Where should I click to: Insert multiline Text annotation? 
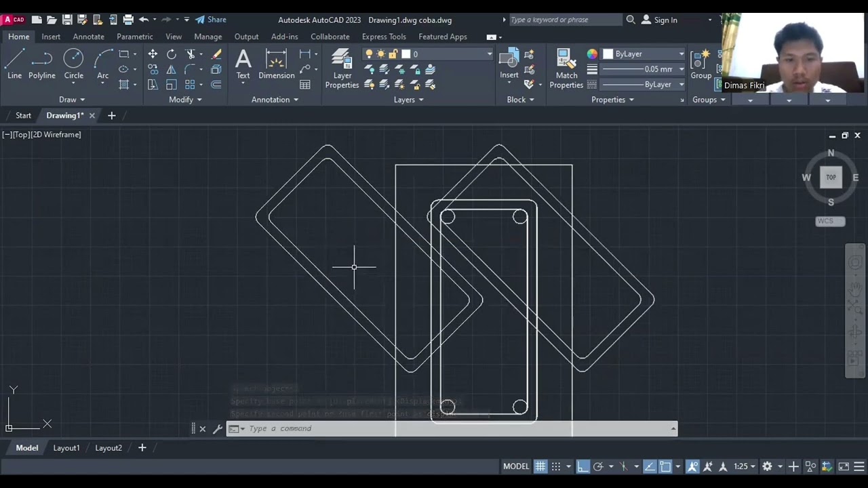[x=243, y=64]
